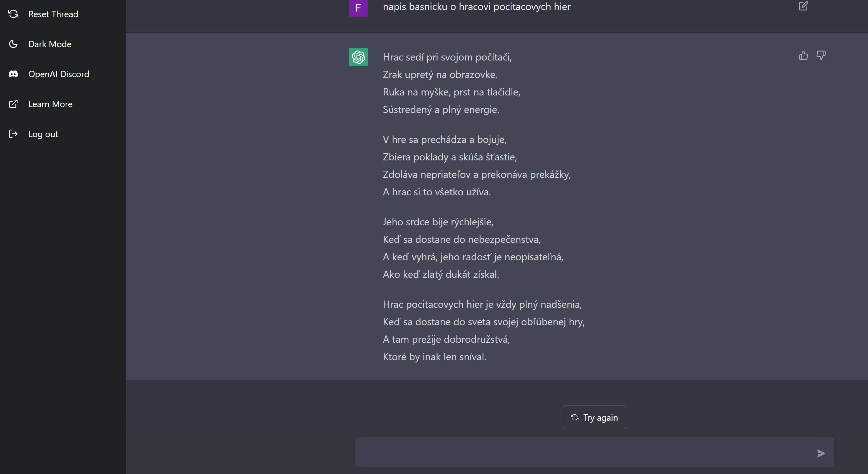Screen dimensions: 868x474
Task: Open the Learn More link
Action: click(x=63, y=104)
